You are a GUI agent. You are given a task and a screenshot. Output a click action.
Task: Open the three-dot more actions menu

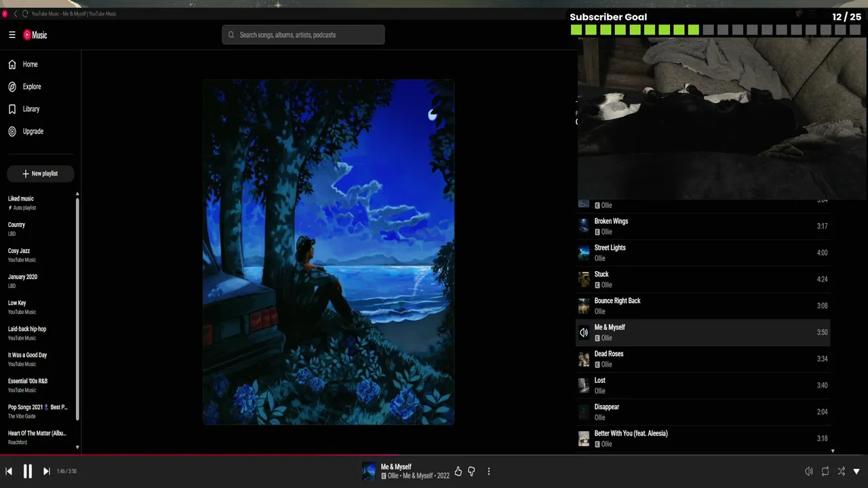point(488,471)
